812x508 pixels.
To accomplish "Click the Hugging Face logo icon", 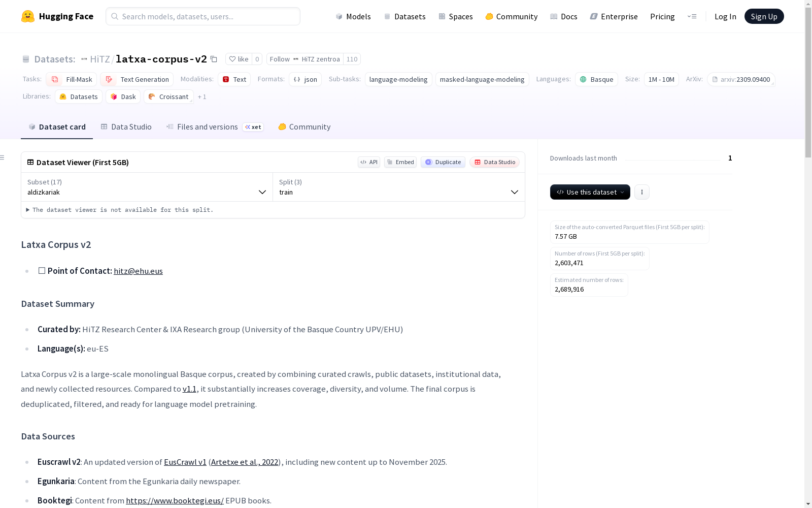I will 28,16.
